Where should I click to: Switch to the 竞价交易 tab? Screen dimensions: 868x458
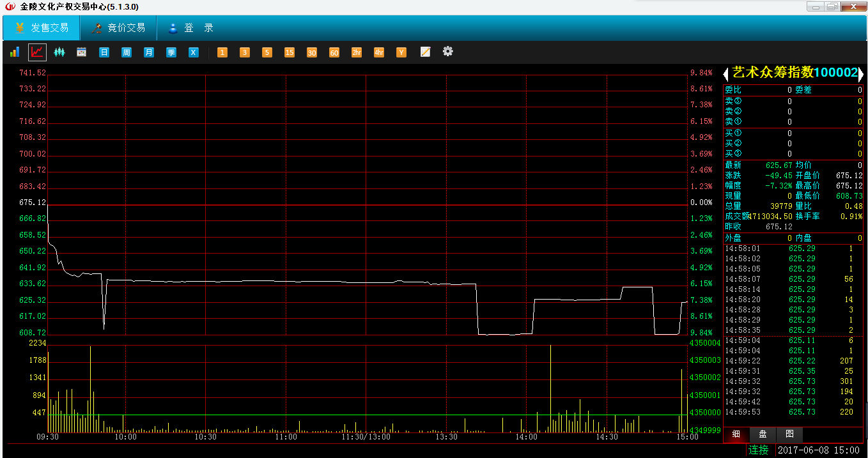[119, 28]
